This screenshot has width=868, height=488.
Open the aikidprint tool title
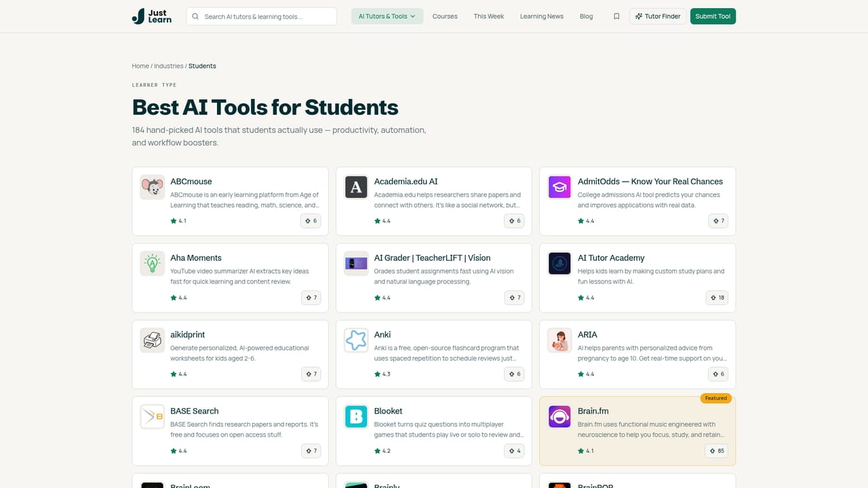pyautogui.click(x=188, y=335)
